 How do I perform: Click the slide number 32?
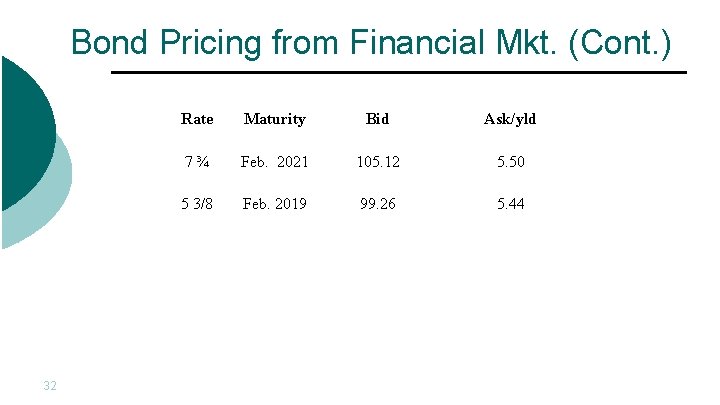coord(50,384)
